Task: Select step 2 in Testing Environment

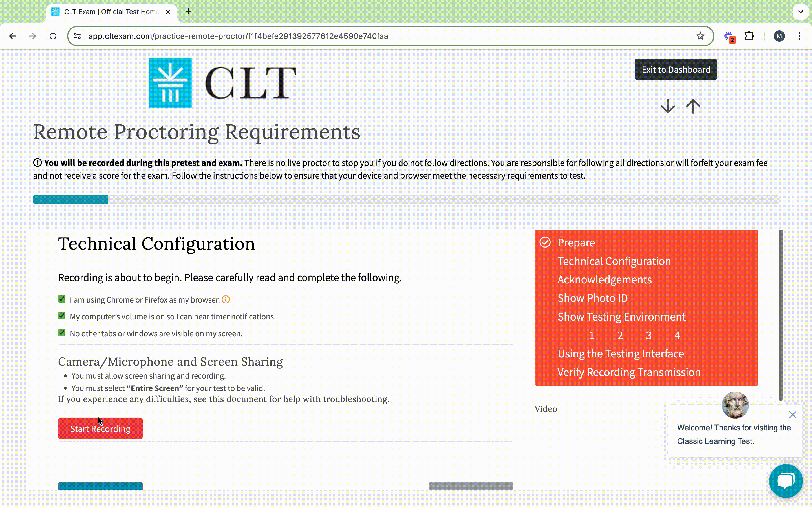Action: click(x=620, y=335)
